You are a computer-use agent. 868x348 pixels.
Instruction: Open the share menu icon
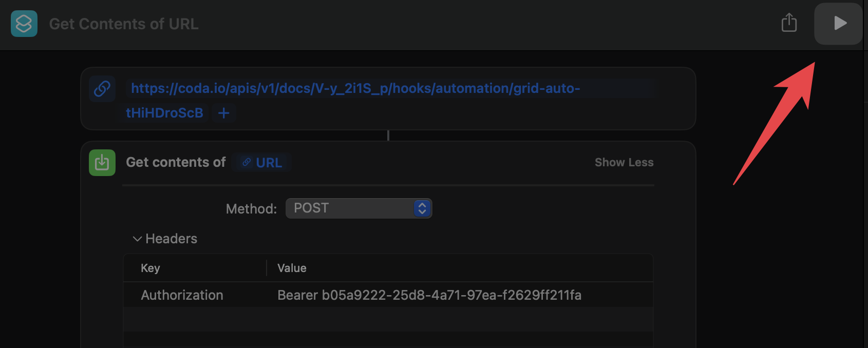pos(789,23)
